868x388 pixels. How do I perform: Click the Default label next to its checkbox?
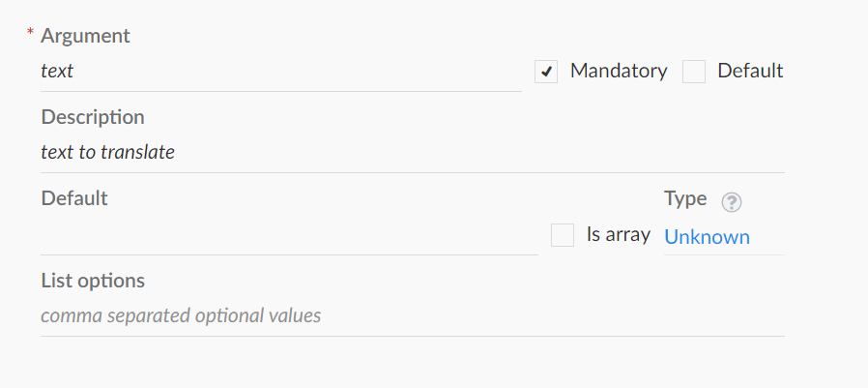[750, 71]
